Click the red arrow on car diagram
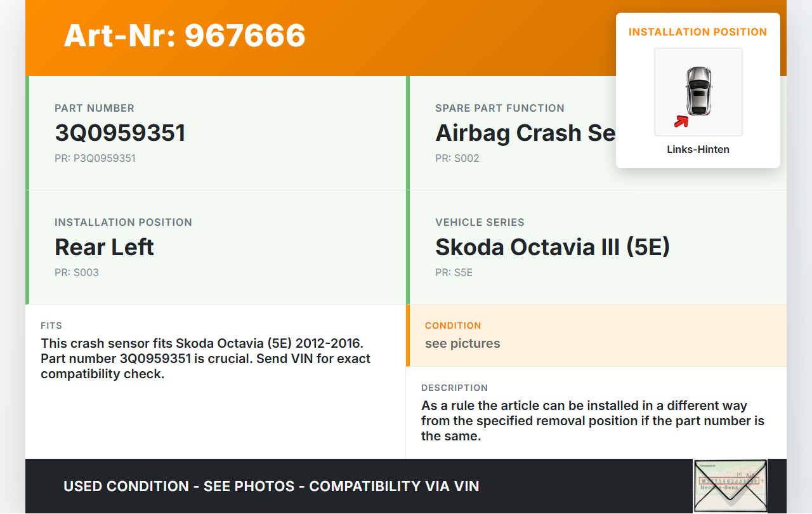The image size is (812, 514). click(681, 121)
